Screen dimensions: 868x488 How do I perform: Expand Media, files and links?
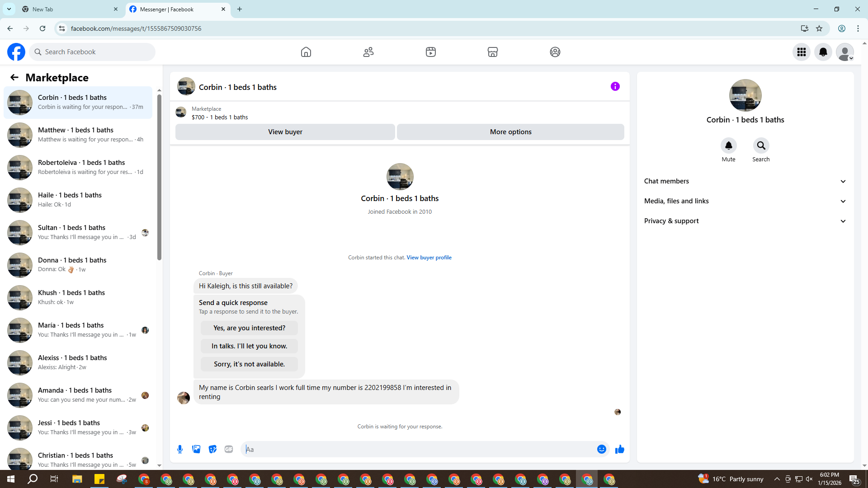745,201
